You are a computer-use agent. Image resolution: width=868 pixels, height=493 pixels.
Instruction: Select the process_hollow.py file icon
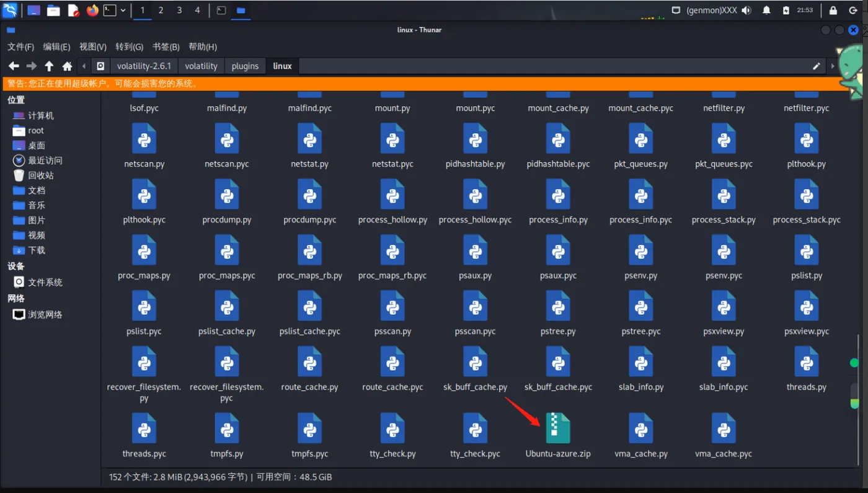(x=392, y=194)
